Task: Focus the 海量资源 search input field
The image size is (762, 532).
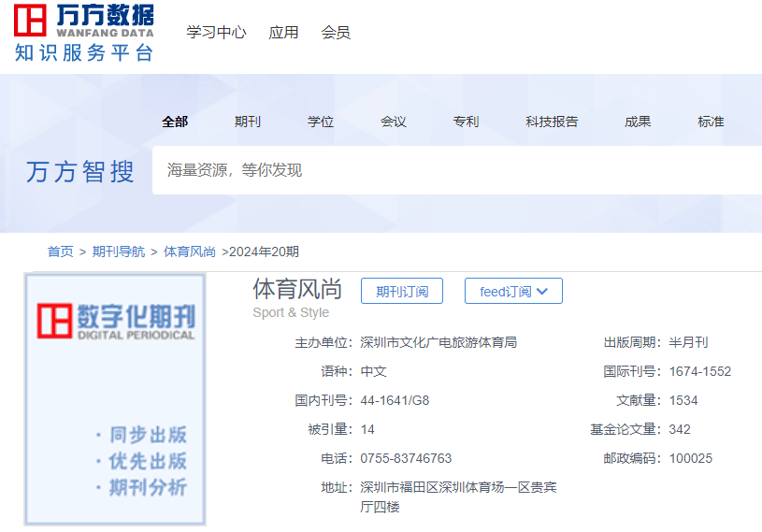Action: 457,170
